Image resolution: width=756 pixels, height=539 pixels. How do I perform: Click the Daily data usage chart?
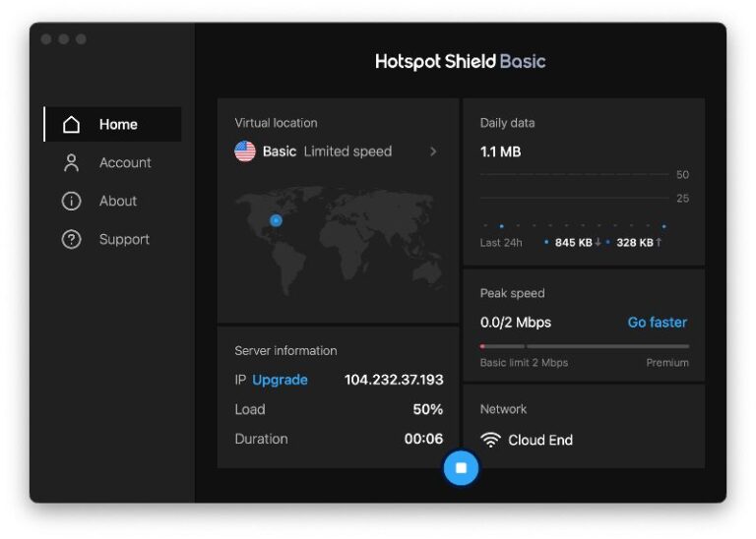(x=583, y=202)
